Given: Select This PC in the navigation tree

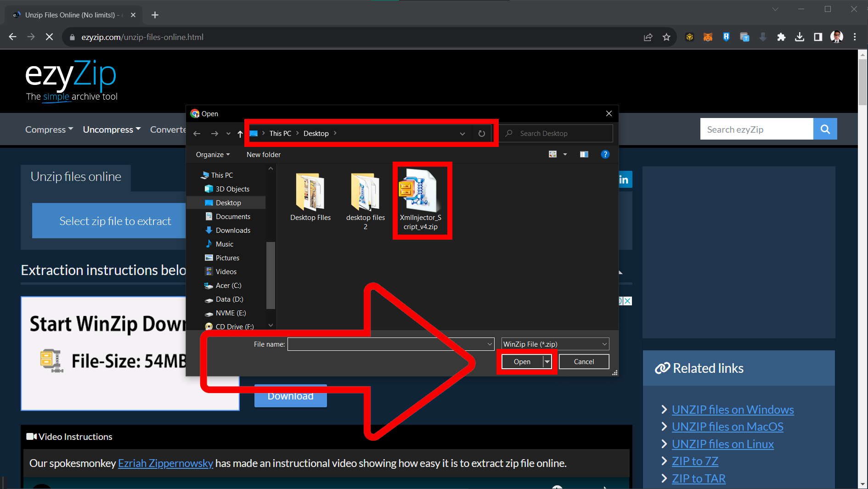Looking at the screenshot, I should [217, 175].
